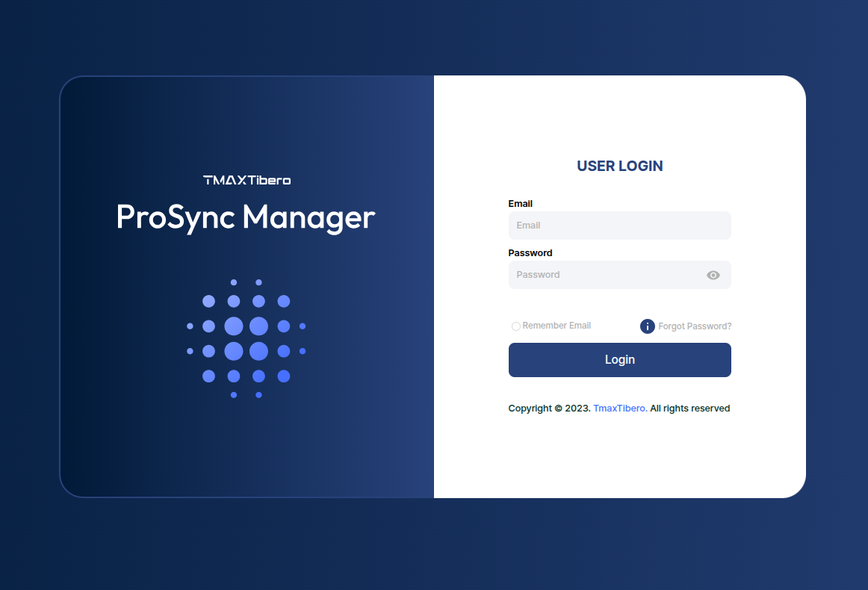
Task: Click the Login button
Action: 619,360
